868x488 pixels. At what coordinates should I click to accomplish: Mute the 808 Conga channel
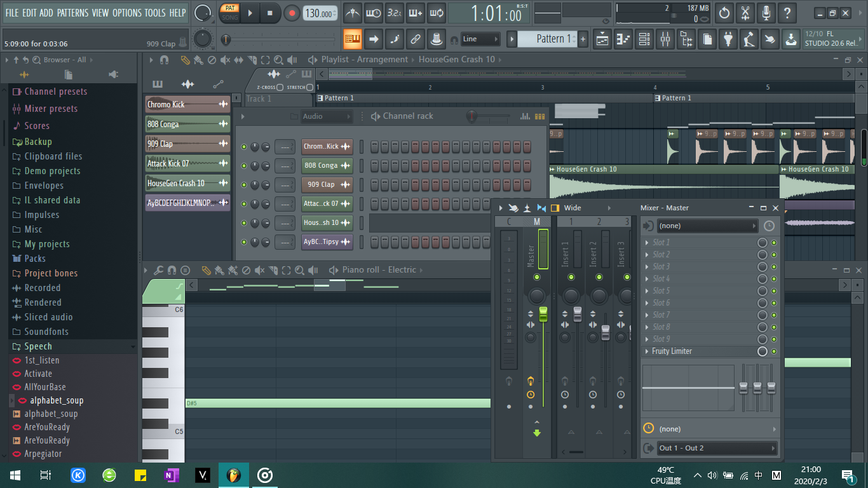click(244, 166)
